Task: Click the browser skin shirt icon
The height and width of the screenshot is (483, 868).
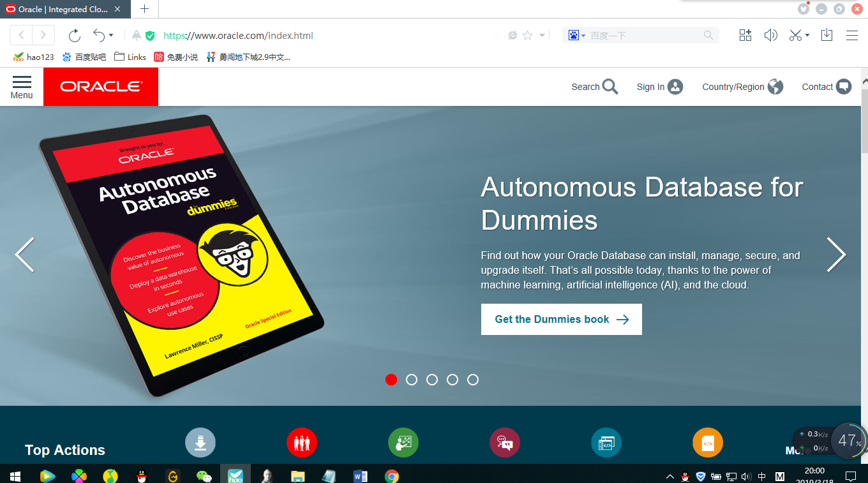Action: coord(804,8)
